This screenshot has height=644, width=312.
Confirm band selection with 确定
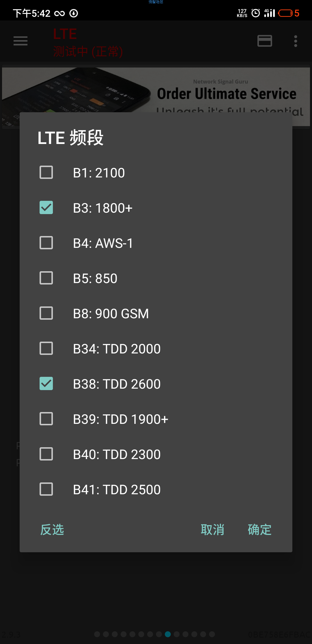click(259, 530)
